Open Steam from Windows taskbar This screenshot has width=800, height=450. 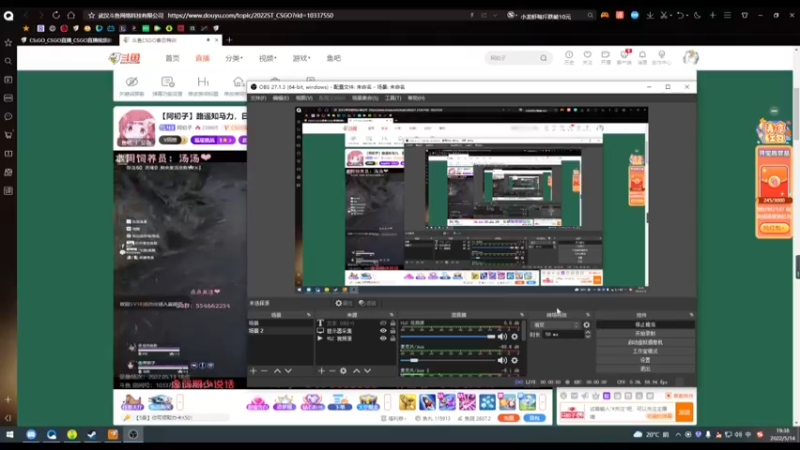coord(92,435)
